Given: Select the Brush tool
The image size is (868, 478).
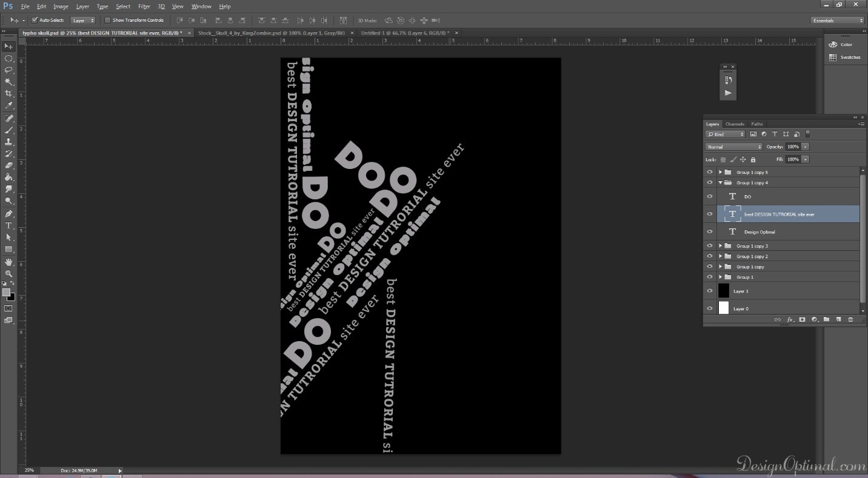Looking at the screenshot, I should pyautogui.click(x=8, y=130).
